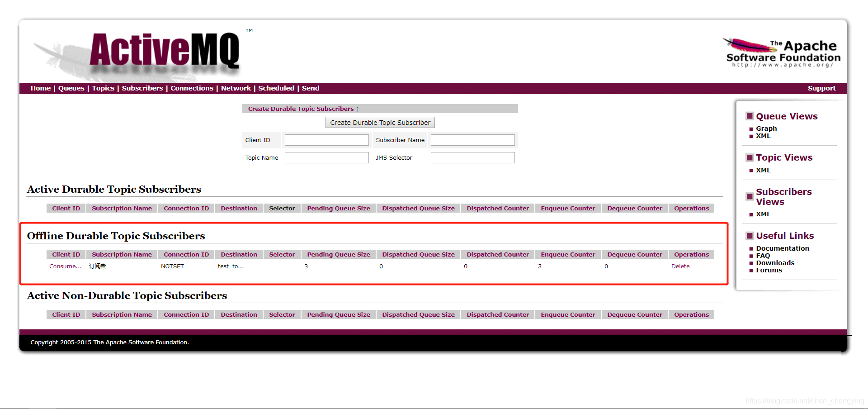Open the Subscribers Views XML link

(x=763, y=214)
